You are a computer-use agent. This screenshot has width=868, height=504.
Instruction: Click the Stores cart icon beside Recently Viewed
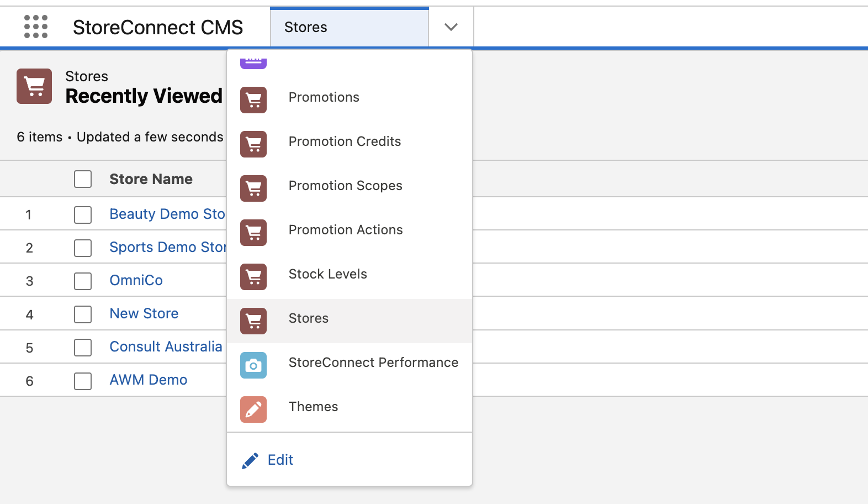[34, 86]
